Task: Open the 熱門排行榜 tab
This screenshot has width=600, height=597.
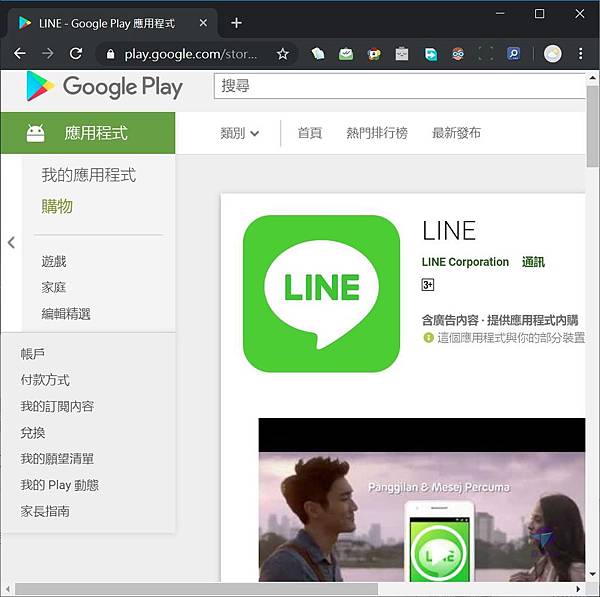Action: point(377,133)
